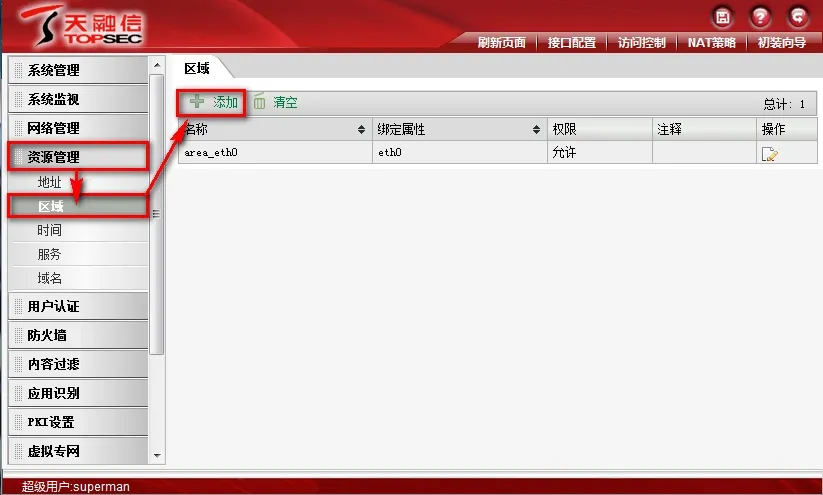Expand 网络管理 sidebar section
823x495 pixels.
pos(78,128)
